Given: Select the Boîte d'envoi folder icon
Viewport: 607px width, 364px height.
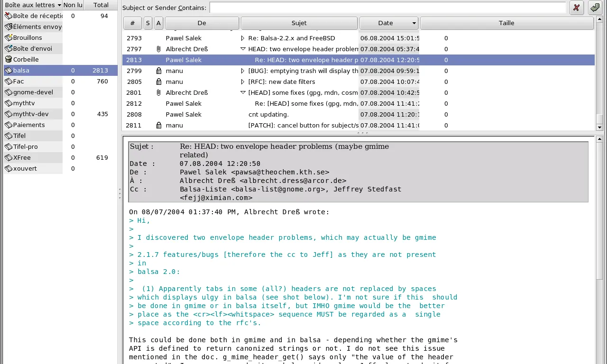Looking at the screenshot, I should pyautogui.click(x=9, y=48).
